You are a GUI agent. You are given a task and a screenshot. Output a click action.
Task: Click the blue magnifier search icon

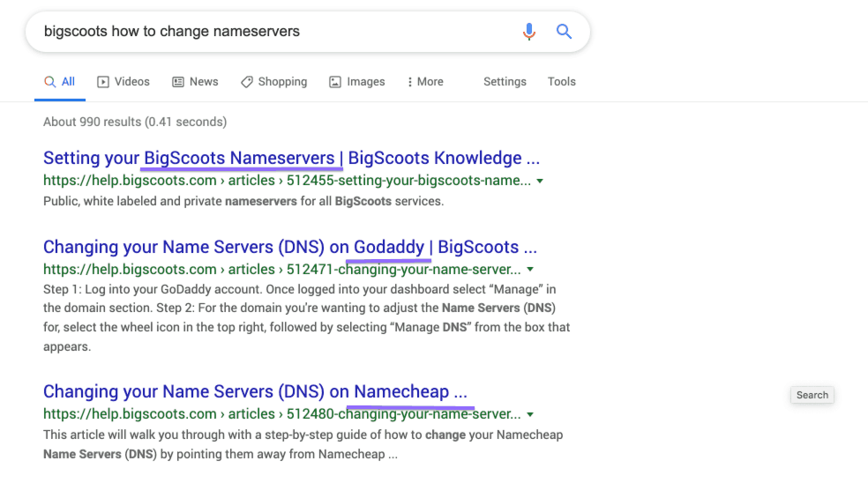point(564,32)
